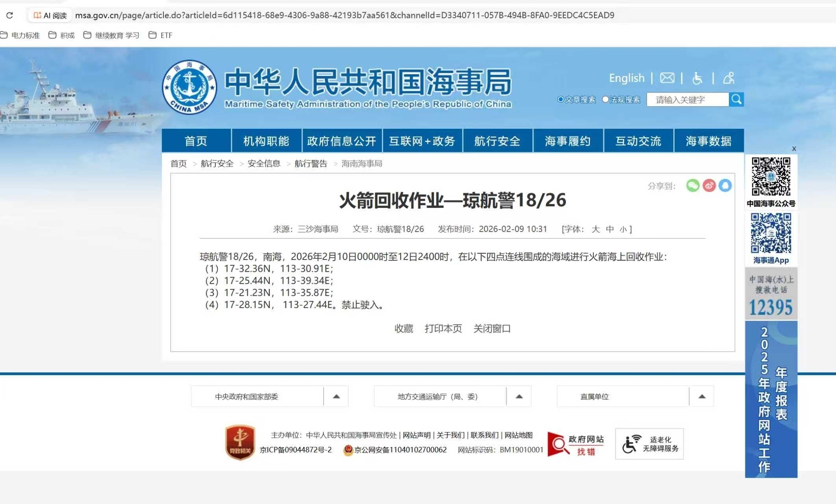Click the keyword search input field
The image size is (836, 504).
point(688,100)
